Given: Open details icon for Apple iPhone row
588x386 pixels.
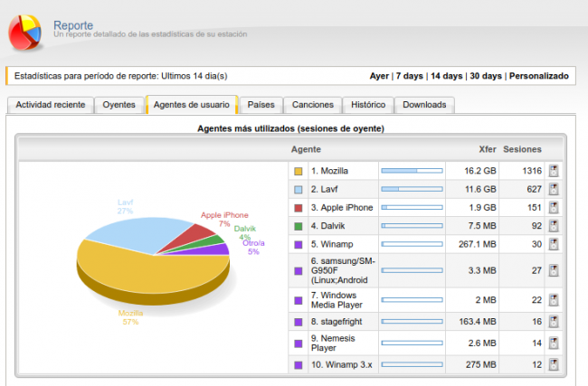Looking at the screenshot, I should click(554, 207).
